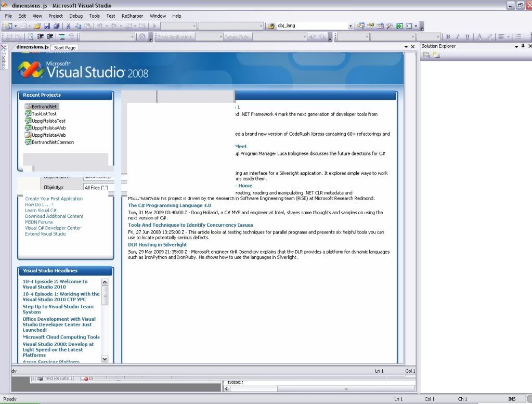The height and width of the screenshot is (404, 532).
Task: Open the font color swatch
Action: [479, 36]
